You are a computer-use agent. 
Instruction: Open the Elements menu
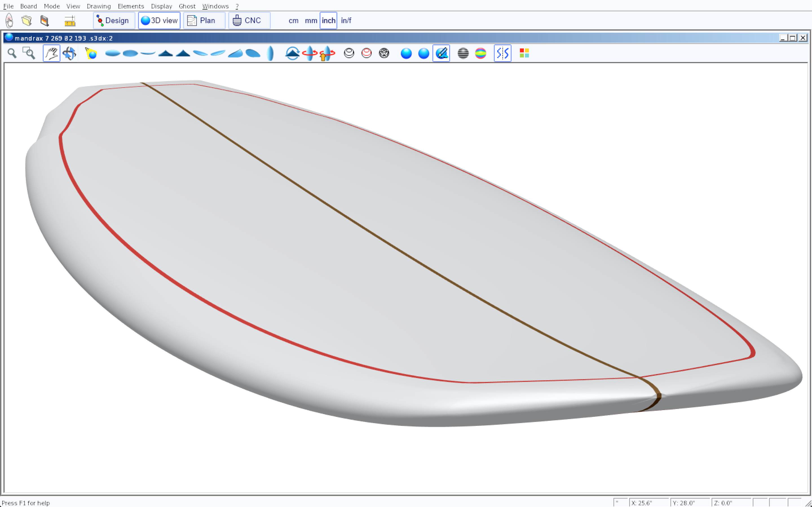point(131,6)
